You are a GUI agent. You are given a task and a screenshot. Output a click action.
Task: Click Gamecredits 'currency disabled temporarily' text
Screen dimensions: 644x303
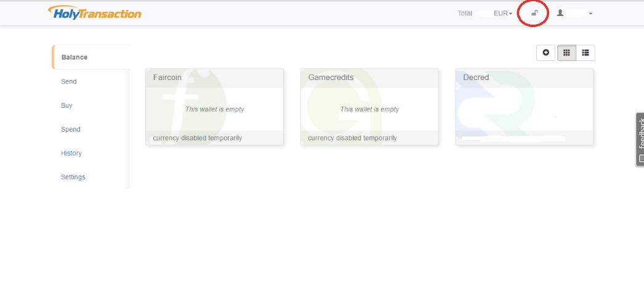[352, 138]
